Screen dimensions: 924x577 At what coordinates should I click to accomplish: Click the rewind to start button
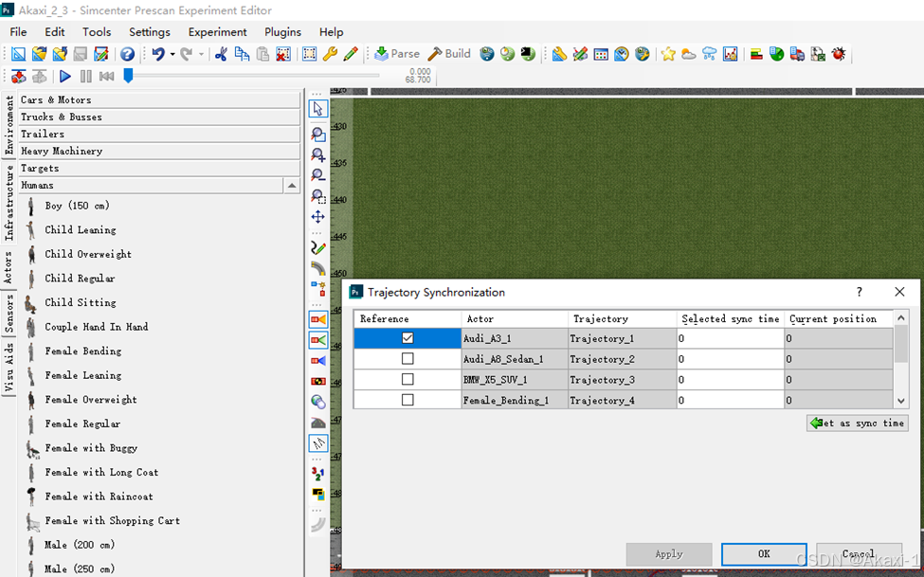pyautogui.click(x=107, y=76)
